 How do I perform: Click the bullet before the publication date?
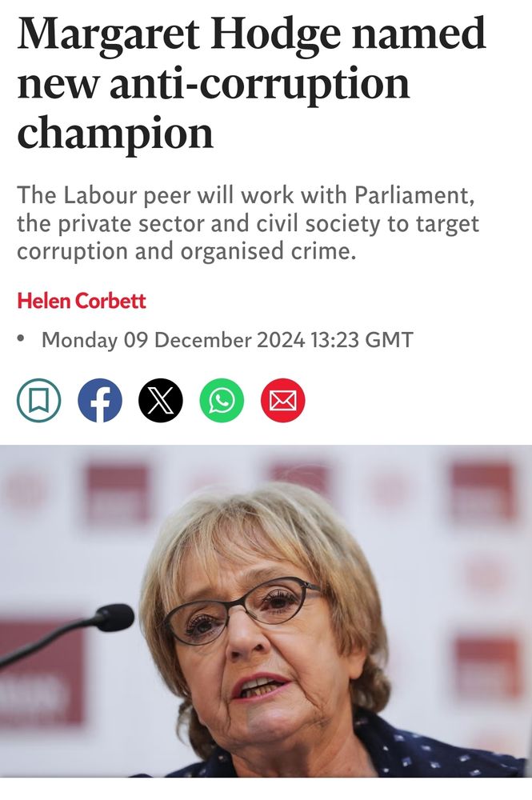coord(21,338)
